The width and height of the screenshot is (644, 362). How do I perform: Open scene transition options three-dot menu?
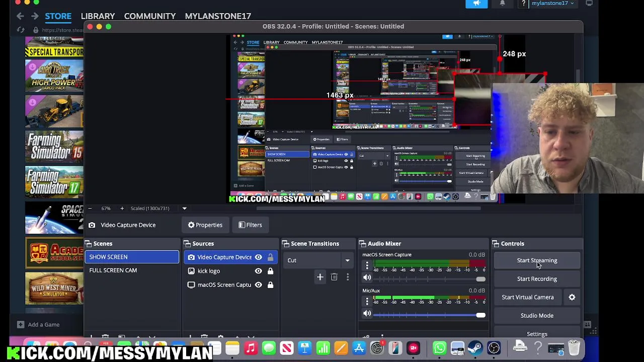(347, 277)
